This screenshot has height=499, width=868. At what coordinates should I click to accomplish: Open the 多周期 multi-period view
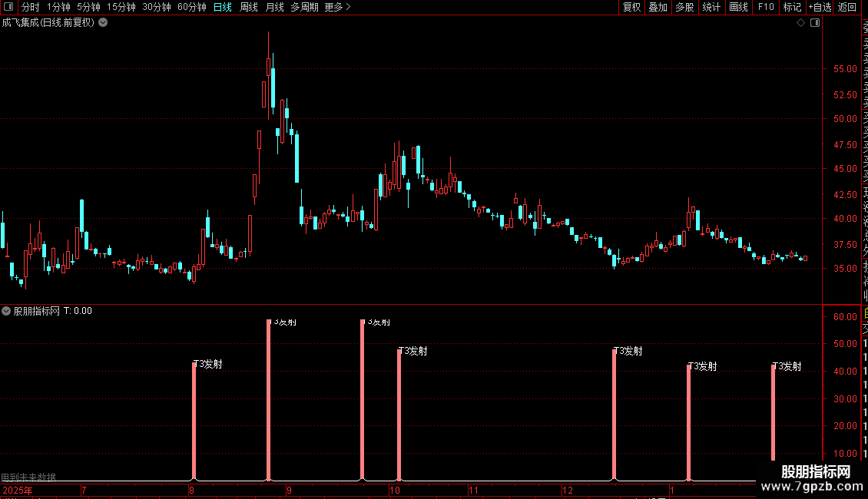[x=304, y=7]
